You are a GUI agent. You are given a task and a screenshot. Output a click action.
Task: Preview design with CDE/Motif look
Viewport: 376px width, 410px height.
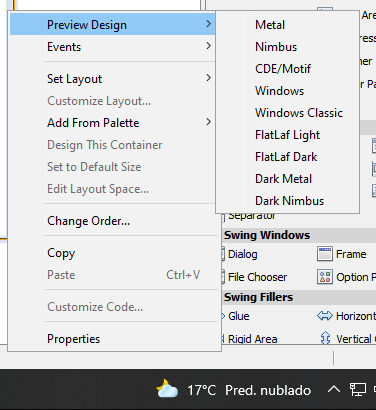point(287,69)
